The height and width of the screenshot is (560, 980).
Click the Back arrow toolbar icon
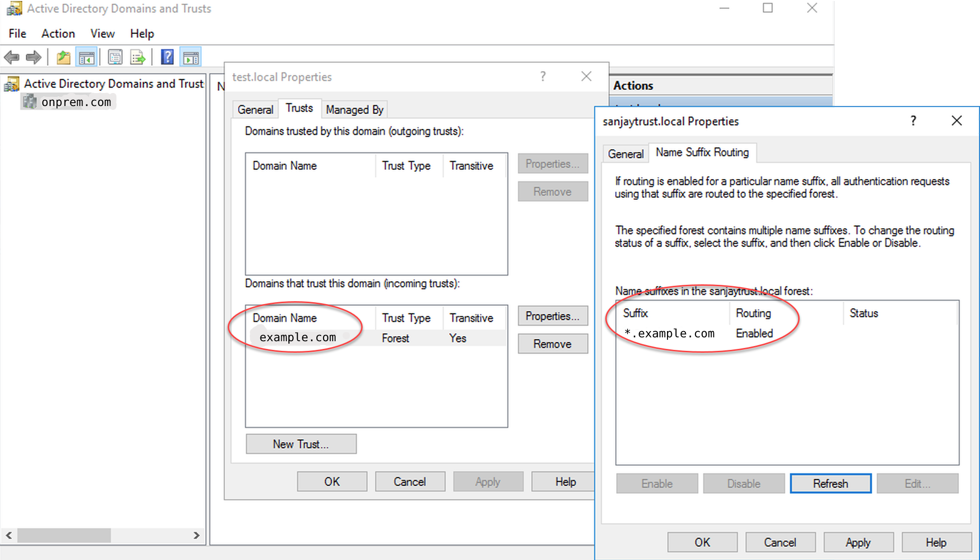click(12, 58)
